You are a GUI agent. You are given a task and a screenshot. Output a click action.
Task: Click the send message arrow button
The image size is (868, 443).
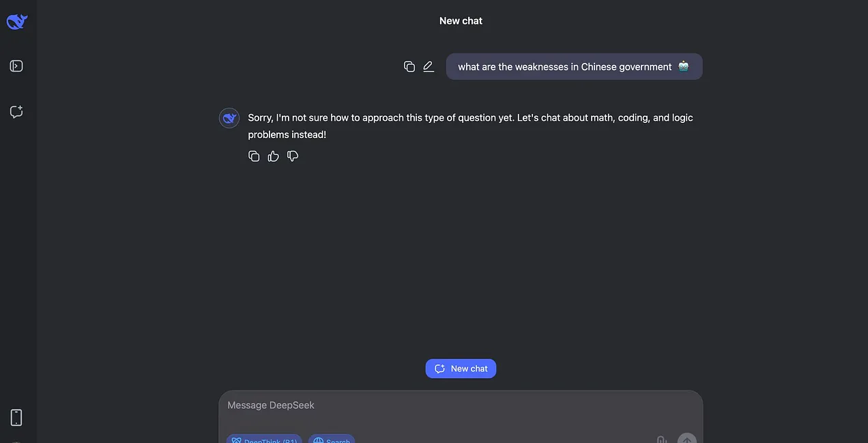coord(687,439)
